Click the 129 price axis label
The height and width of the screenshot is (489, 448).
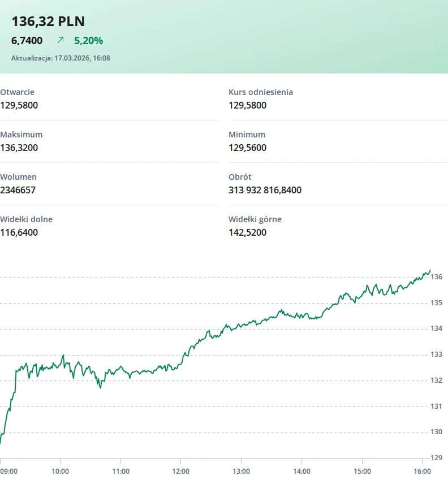pyautogui.click(x=436, y=458)
